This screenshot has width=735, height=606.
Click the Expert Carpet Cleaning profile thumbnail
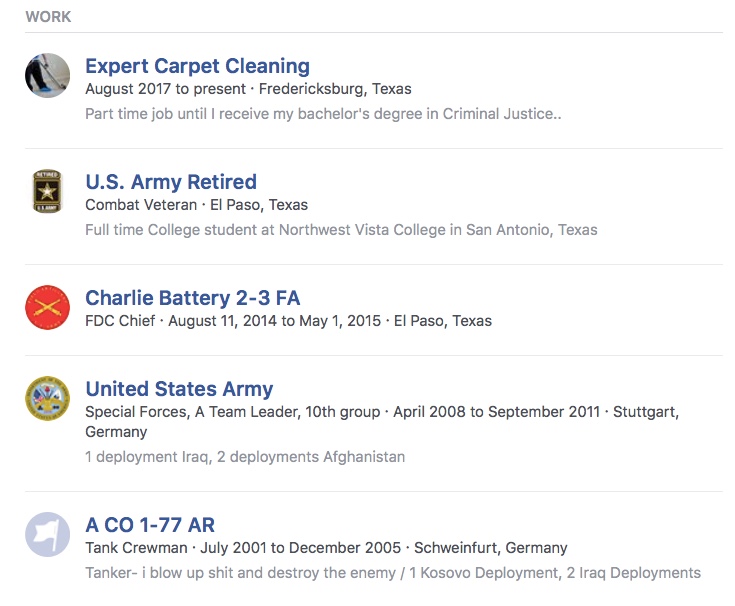[x=47, y=75]
